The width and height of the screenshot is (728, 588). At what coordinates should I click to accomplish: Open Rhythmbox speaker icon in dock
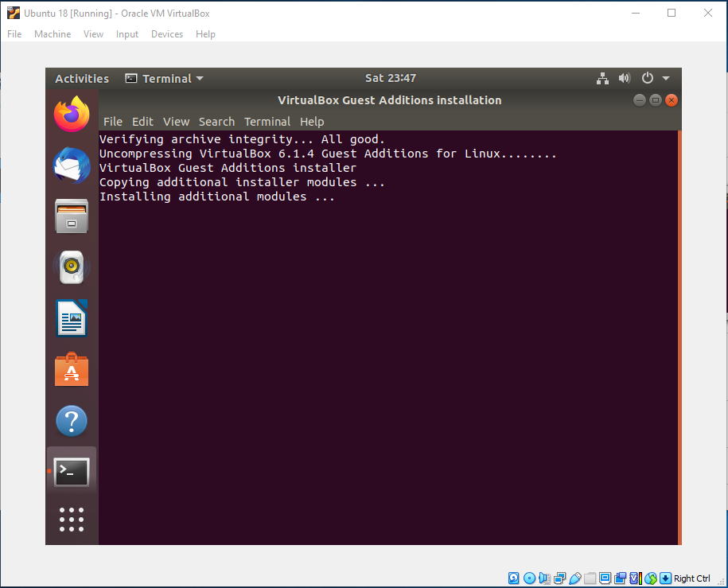coord(72,267)
